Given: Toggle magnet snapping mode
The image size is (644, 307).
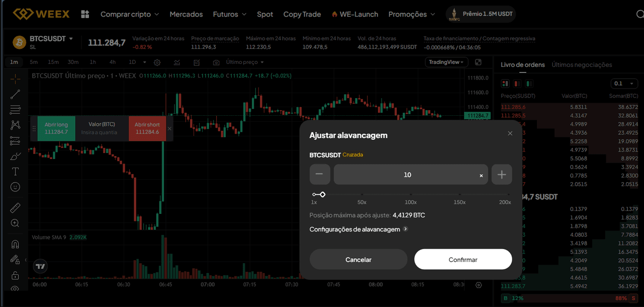Looking at the screenshot, I should point(15,244).
